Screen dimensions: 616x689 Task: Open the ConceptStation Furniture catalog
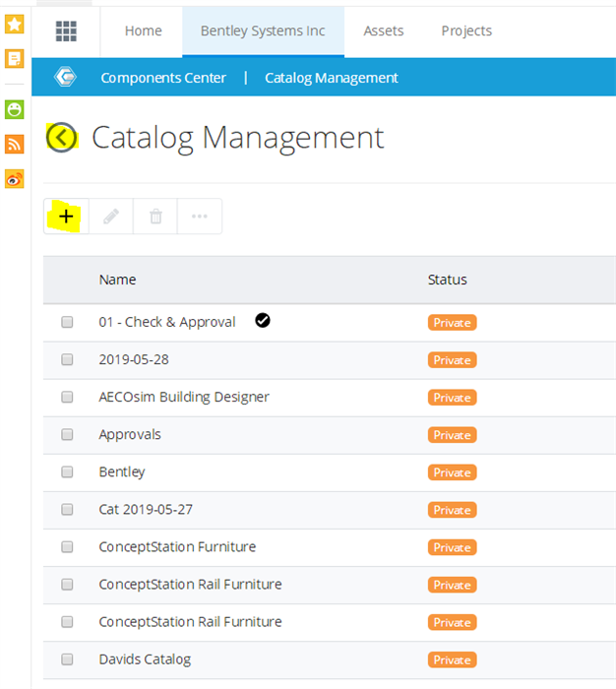[x=177, y=547]
